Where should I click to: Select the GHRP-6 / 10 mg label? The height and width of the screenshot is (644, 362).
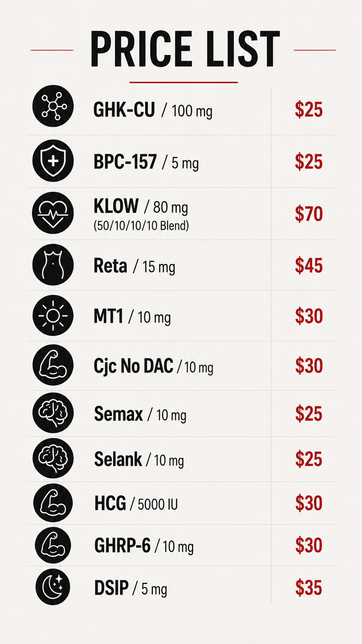coord(144,546)
